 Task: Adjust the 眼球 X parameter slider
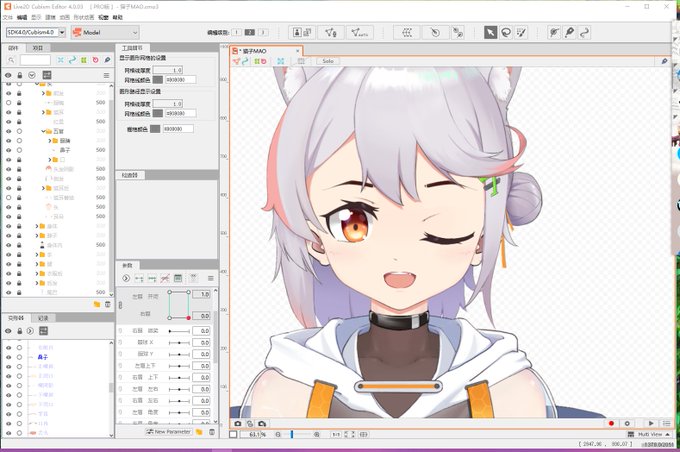point(179,343)
